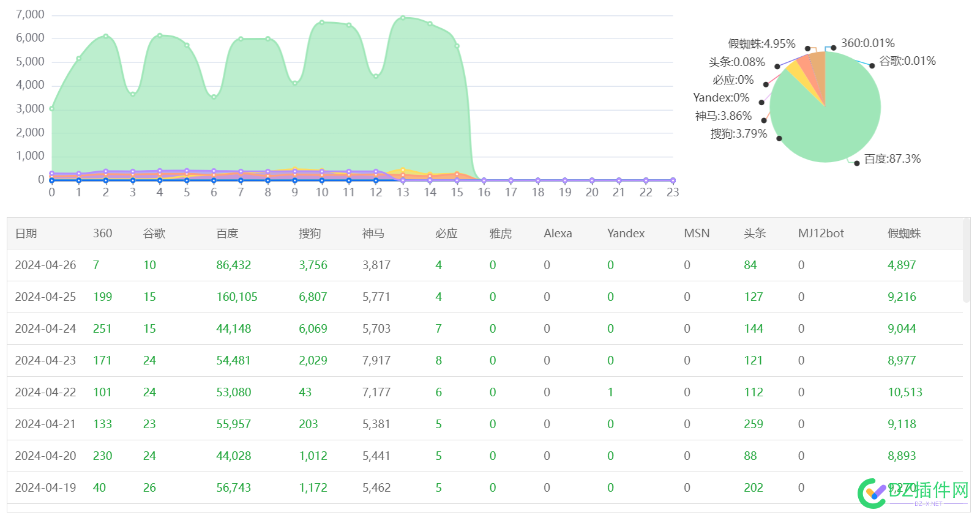The height and width of the screenshot is (518, 980).
Task: Open Sogou count 6,069 link
Action: click(313, 329)
